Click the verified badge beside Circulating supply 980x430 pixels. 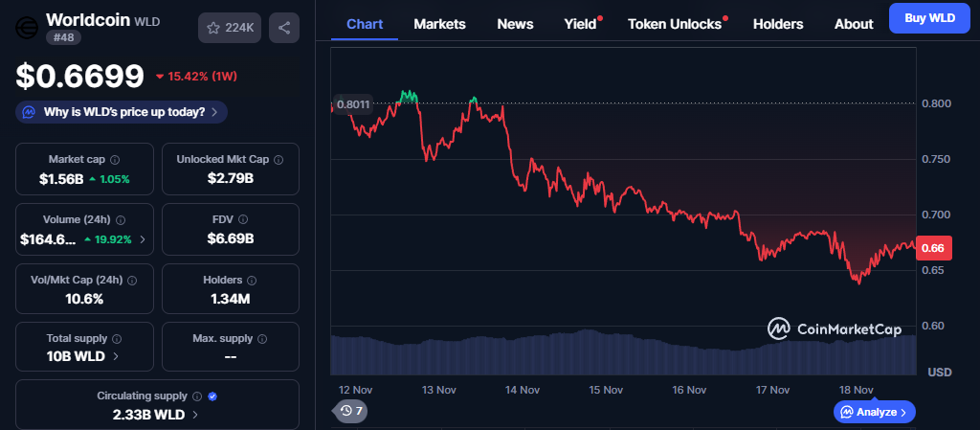(x=212, y=396)
